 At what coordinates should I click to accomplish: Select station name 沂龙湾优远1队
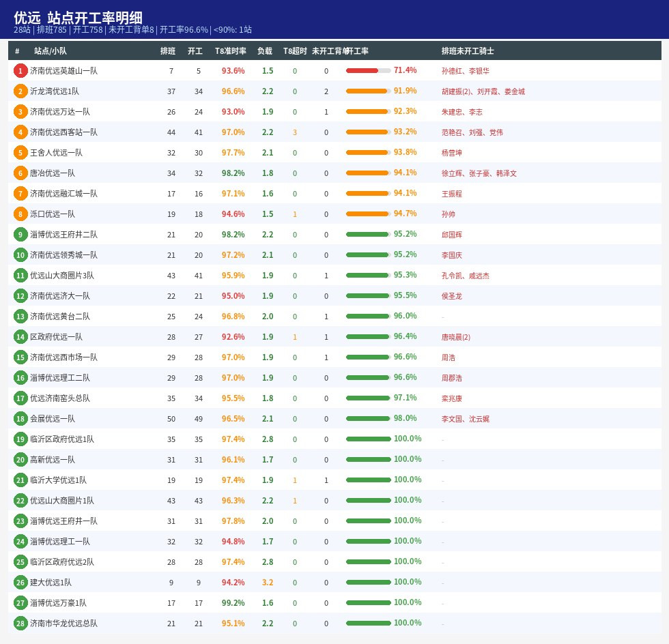point(54,91)
